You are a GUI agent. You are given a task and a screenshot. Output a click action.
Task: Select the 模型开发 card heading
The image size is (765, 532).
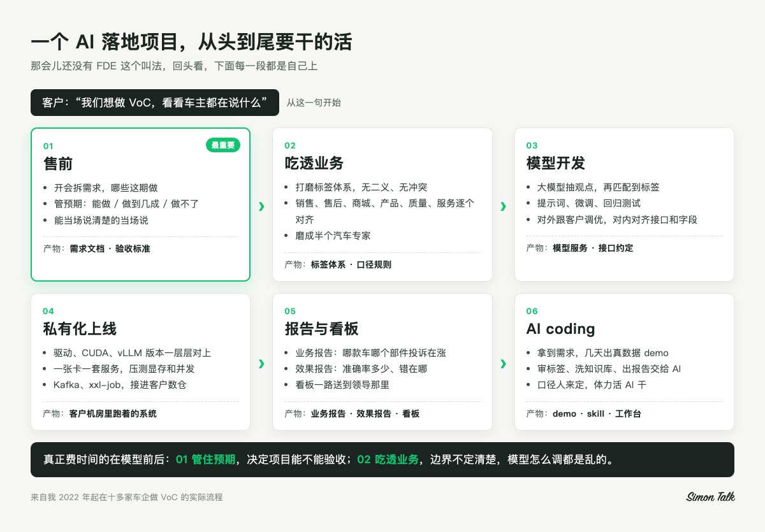[556, 164]
